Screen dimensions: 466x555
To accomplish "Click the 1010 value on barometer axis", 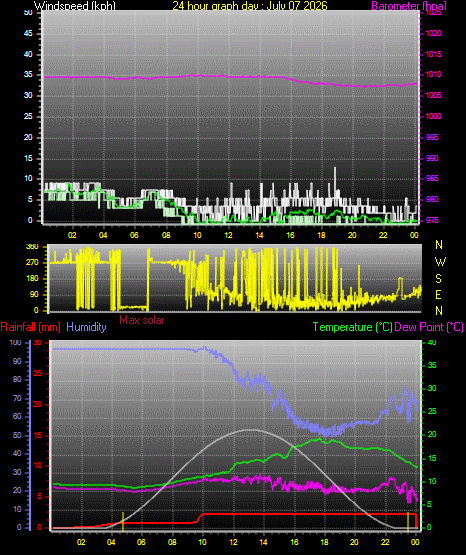I will [x=433, y=75].
